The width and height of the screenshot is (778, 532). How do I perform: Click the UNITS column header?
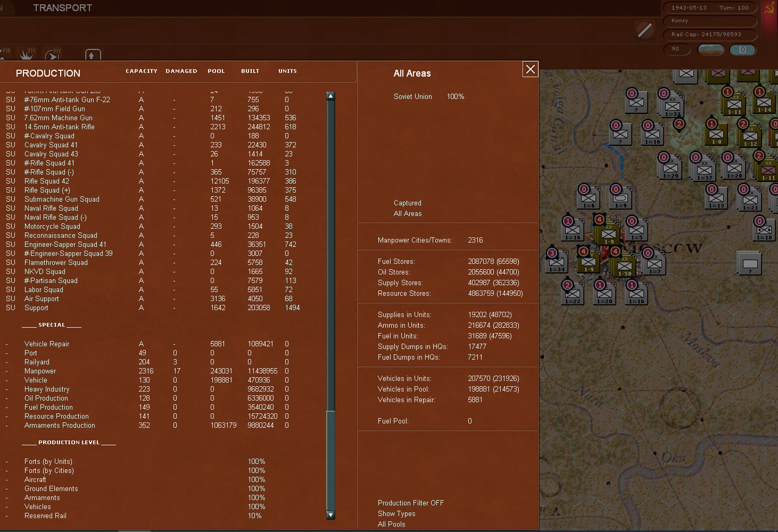[287, 71]
